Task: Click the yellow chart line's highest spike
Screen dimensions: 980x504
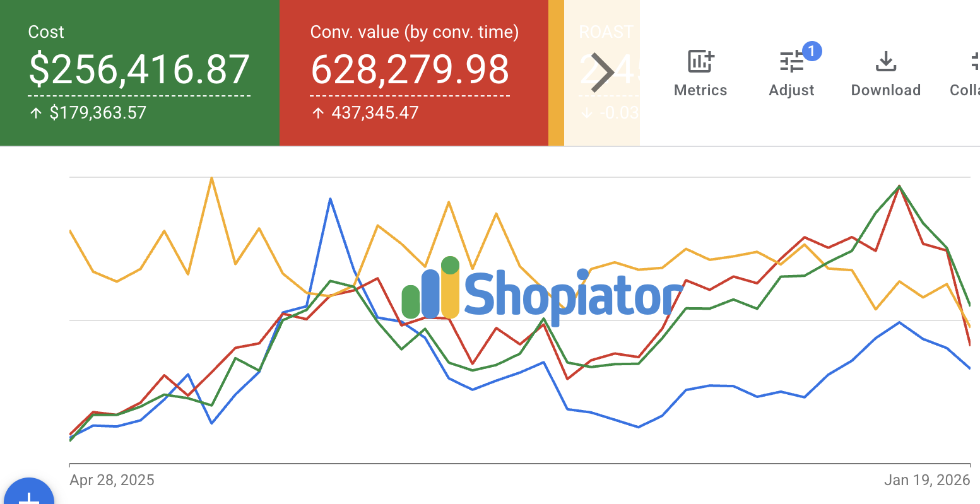Action: click(x=212, y=179)
